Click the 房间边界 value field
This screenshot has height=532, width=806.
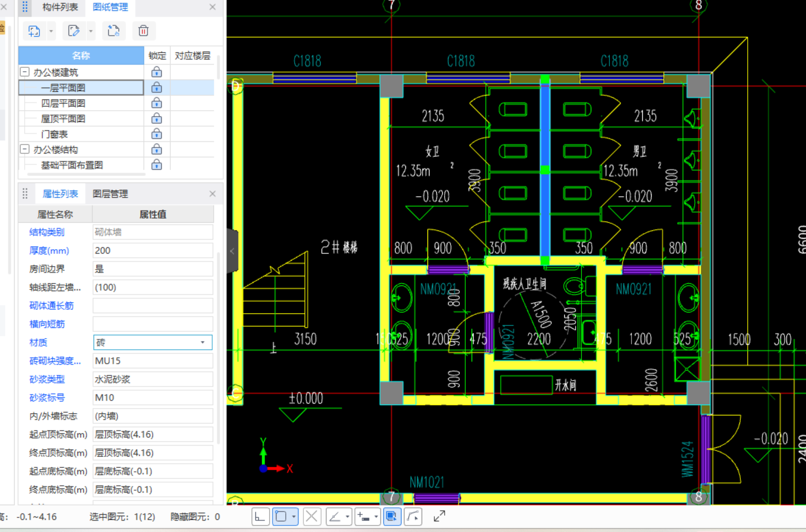click(x=153, y=269)
